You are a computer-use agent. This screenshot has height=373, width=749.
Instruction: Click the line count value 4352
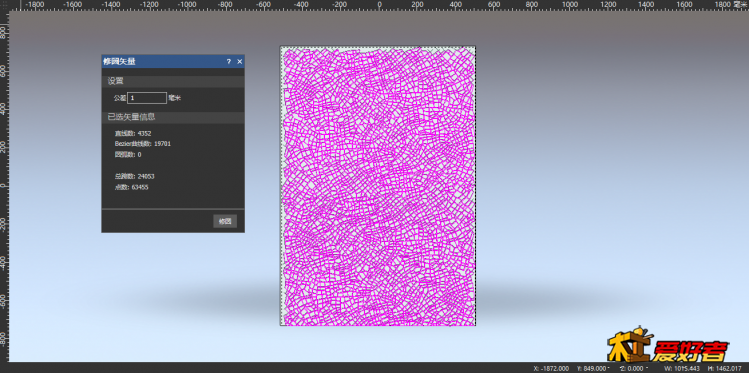(144, 133)
